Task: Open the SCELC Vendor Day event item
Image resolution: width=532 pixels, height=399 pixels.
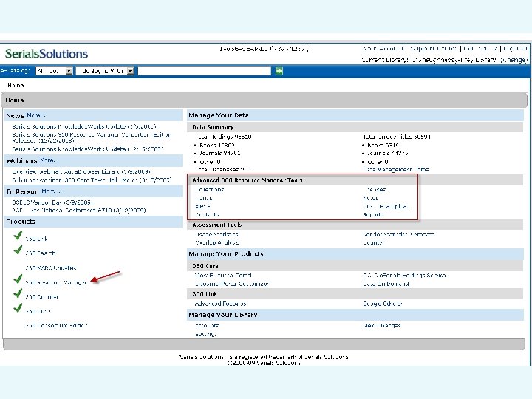Action: [52, 202]
